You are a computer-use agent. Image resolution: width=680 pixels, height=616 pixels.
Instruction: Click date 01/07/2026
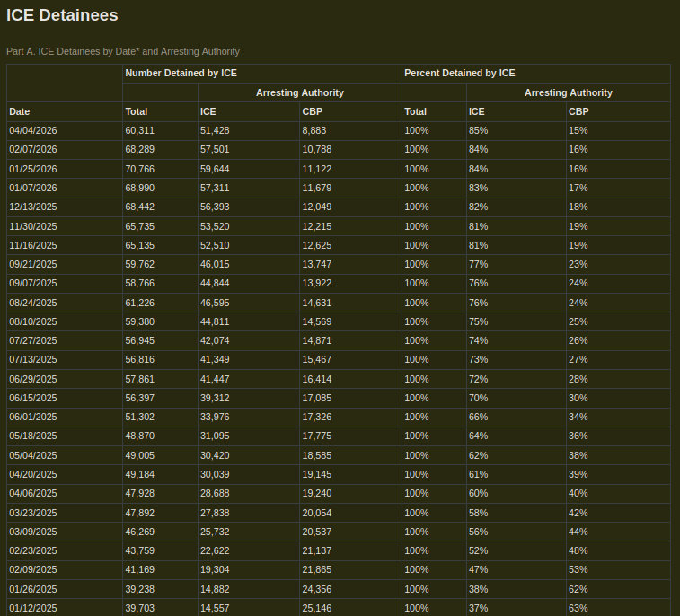pyautogui.click(x=33, y=189)
